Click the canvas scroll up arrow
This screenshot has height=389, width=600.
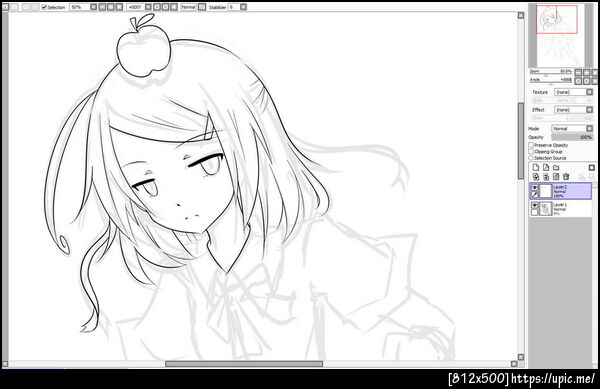click(521, 15)
